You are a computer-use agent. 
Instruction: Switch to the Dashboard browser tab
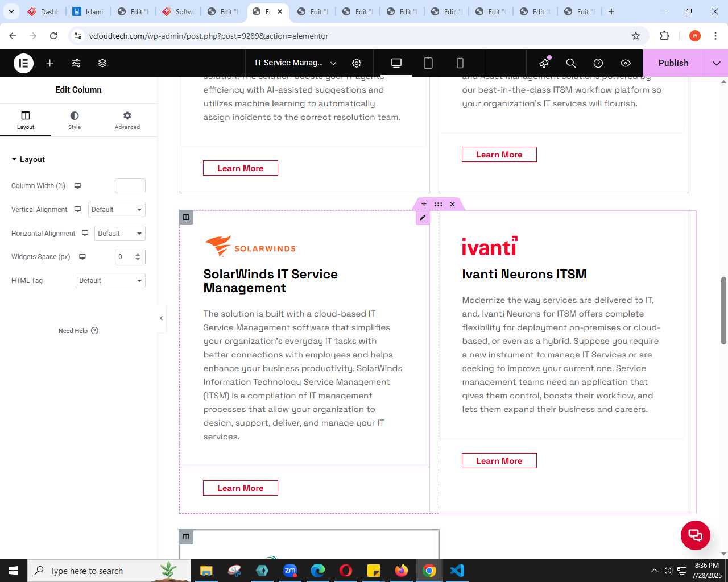click(x=43, y=11)
